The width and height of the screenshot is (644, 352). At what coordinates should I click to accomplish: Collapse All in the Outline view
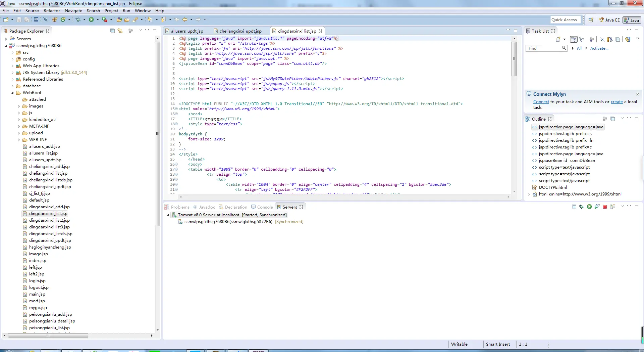(612, 119)
